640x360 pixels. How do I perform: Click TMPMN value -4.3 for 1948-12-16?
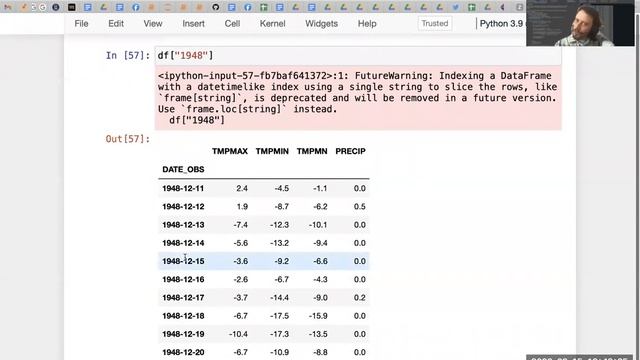tap(320, 280)
